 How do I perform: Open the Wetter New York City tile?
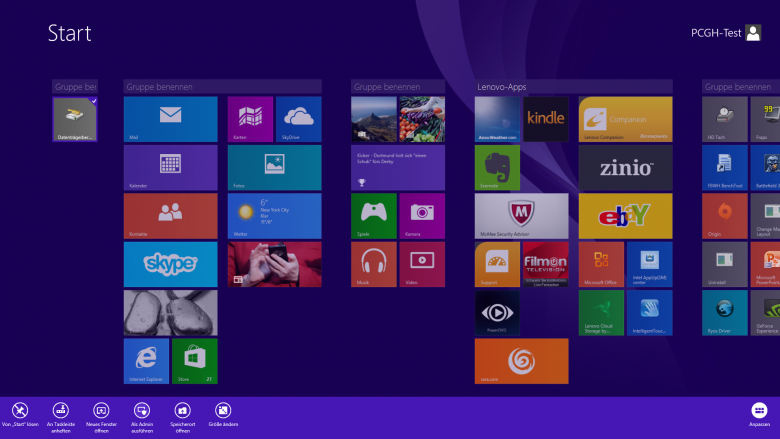point(275,216)
